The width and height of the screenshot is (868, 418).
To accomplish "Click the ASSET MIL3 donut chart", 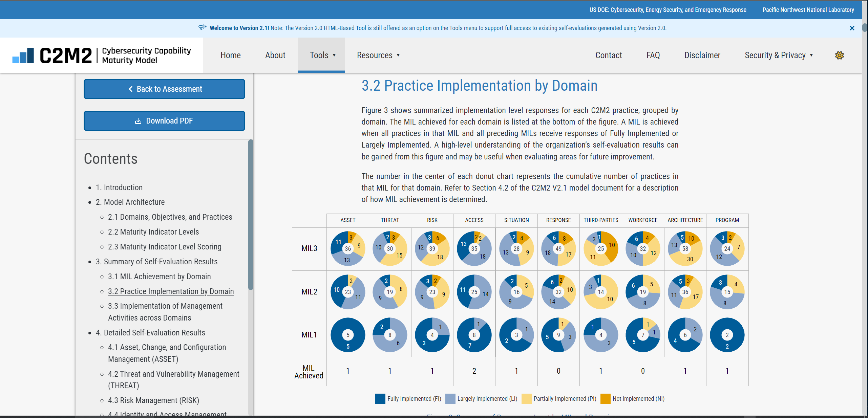I will pos(348,248).
